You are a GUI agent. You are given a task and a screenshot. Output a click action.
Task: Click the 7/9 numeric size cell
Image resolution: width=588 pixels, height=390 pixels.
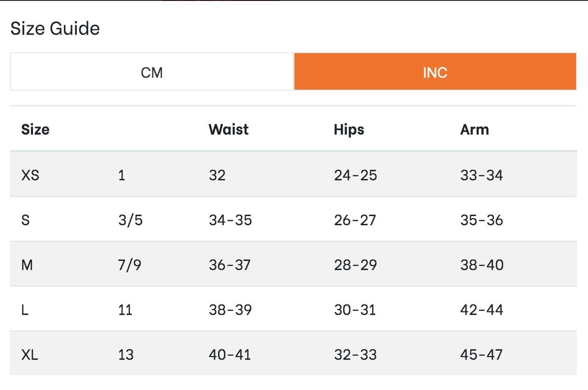pos(130,265)
